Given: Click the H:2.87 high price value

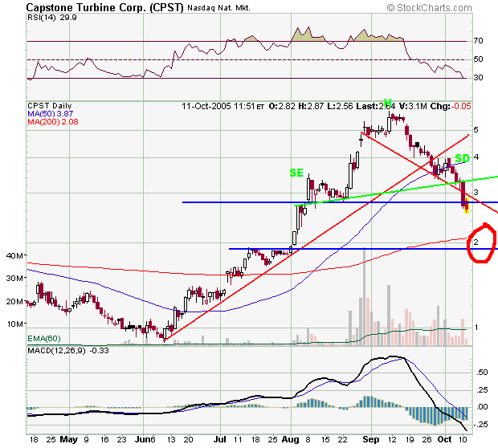Looking at the screenshot, I should click(312, 106).
